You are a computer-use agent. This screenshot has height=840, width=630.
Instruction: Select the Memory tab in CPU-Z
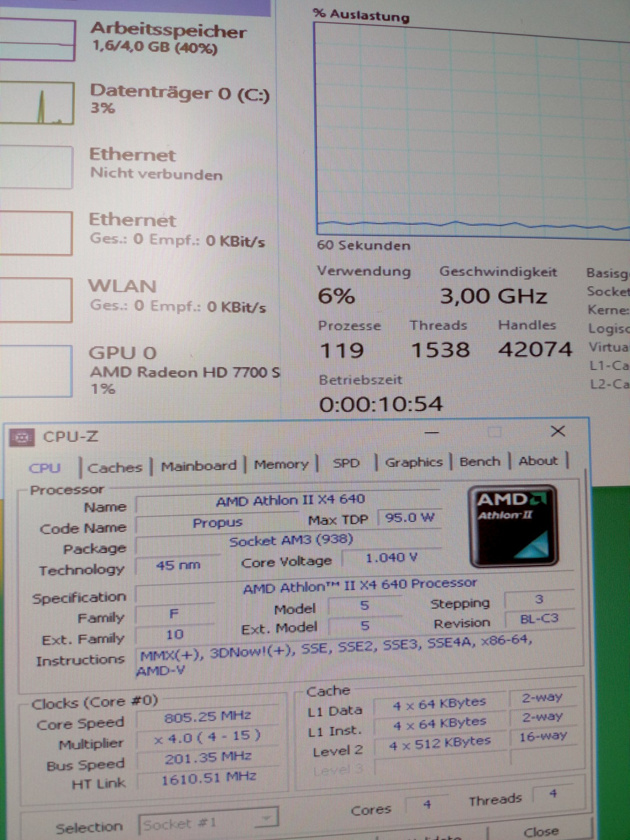tap(281, 464)
